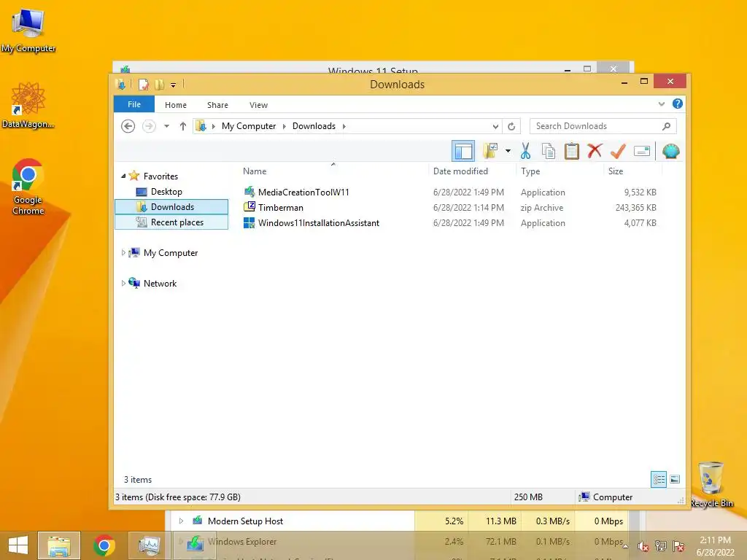Select My Computer in navigation pane
The height and width of the screenshot is (560, 747).
(171, 253)
